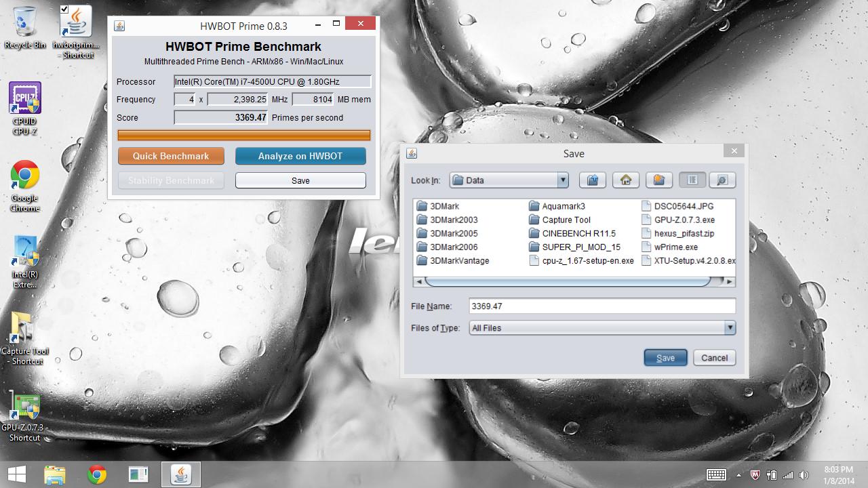Click the Up One Level folder icon
868x488 pixels.
[x=592, y=180]
